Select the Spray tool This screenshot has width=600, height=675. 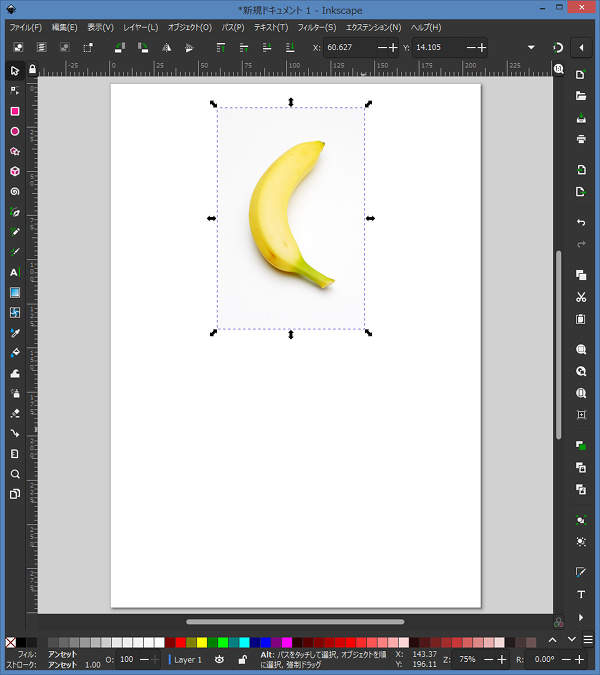(x=15, y=393)
